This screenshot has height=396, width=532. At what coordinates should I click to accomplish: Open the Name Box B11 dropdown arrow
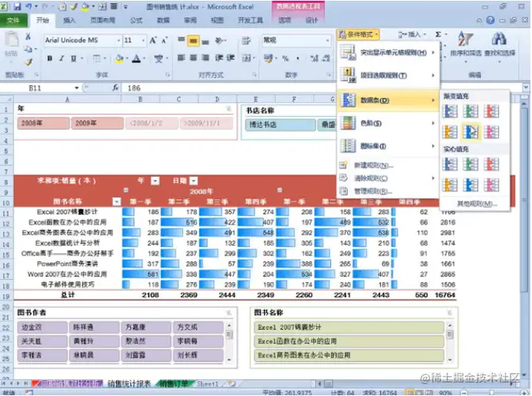77,88
